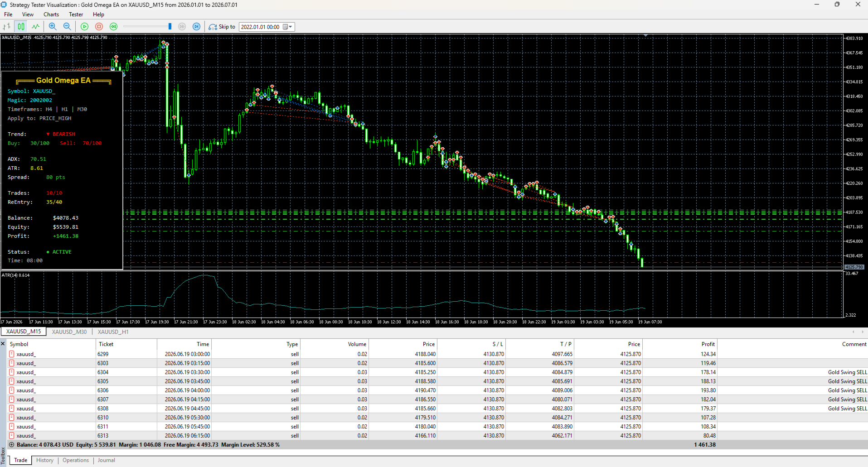Click the S / L column header
Screen dimensions: 868x467
tap(471, 344)
